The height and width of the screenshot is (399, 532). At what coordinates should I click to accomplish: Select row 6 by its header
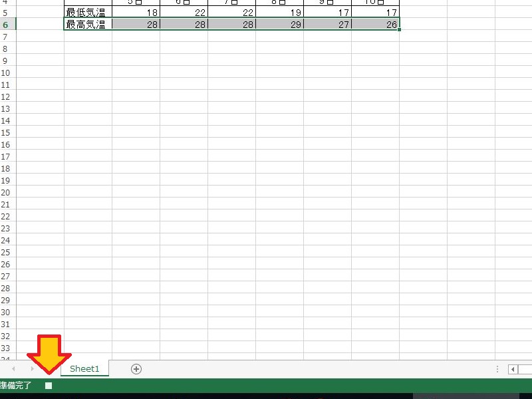point(7,25)
